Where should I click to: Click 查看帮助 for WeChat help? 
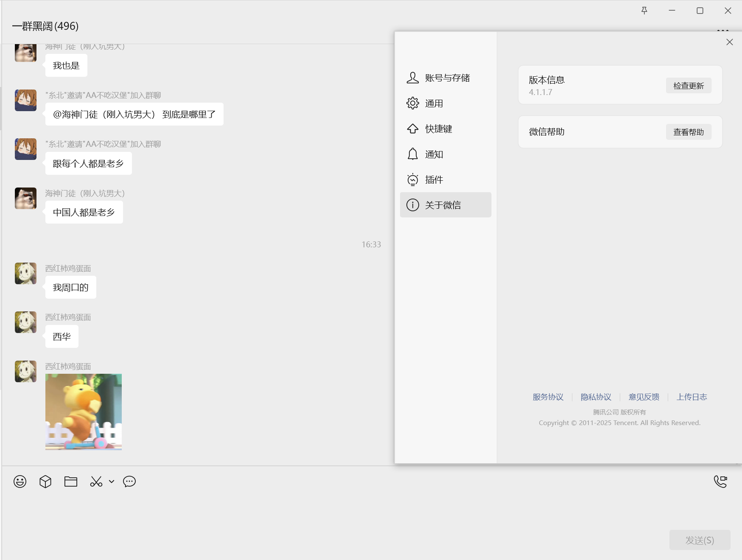pos(689,132)
